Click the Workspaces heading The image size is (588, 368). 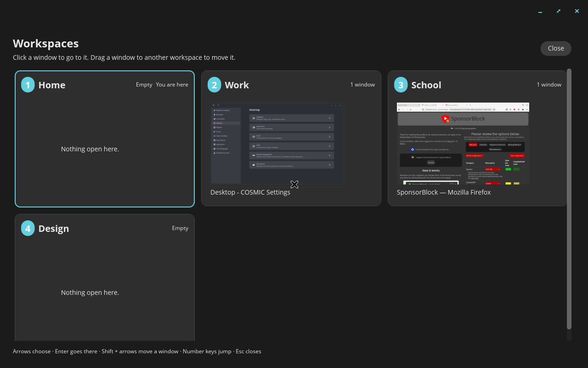[x=46, y=43]
